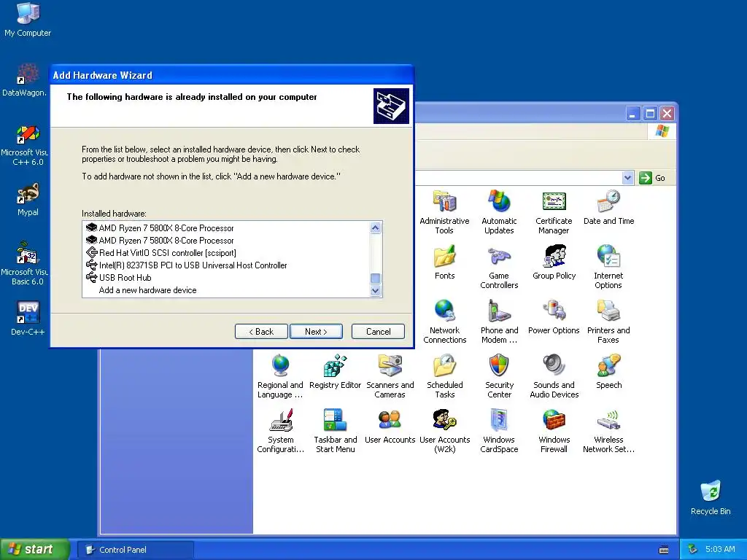Switch to Control Panel taskbar button
The width and height of the screenshot is (747, 560).
(136, 550)
